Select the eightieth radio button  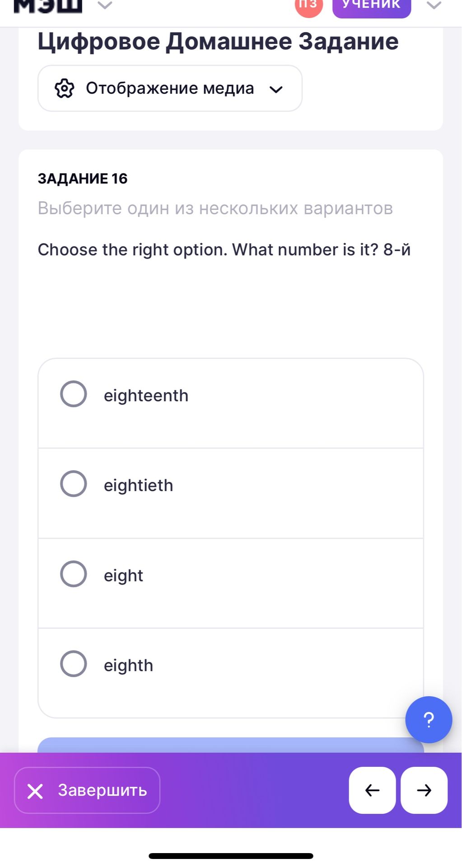(x=74, y=484)
